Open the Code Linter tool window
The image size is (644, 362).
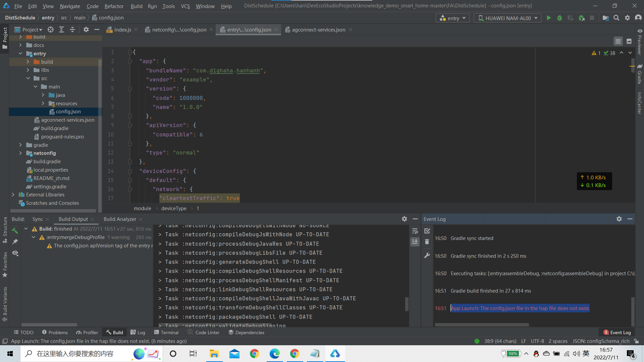tap(204, 333)
